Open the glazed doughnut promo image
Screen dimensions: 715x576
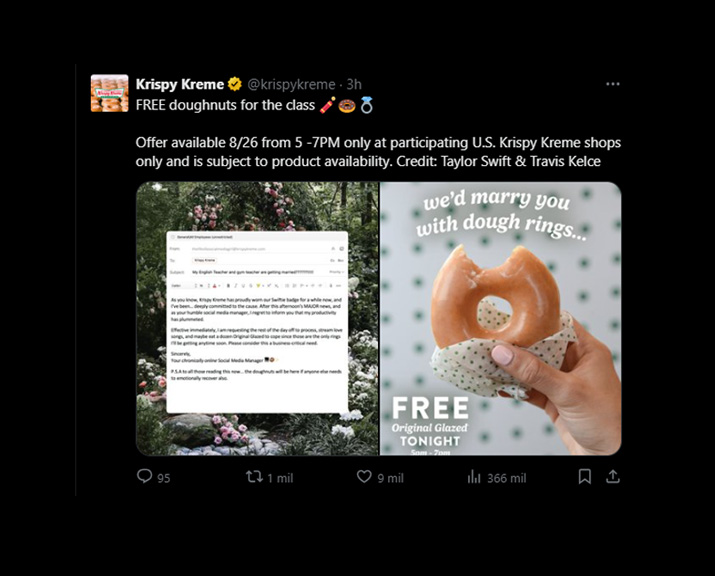pyautogui.click(x=501, y=318)
